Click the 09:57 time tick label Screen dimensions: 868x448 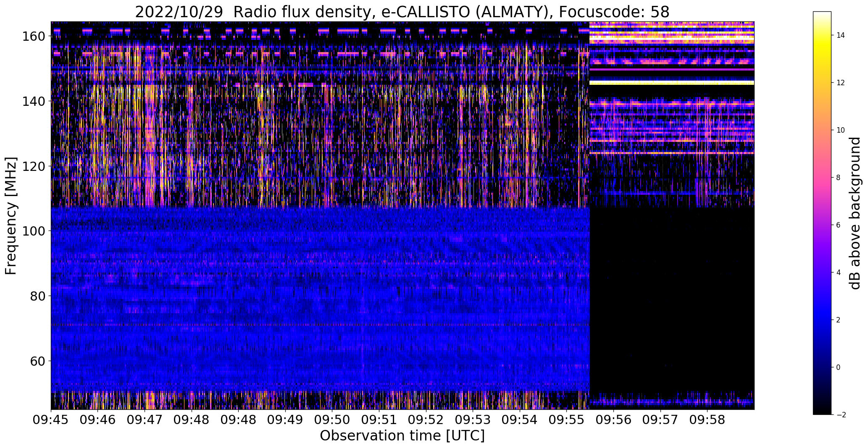tap(660, 419)
